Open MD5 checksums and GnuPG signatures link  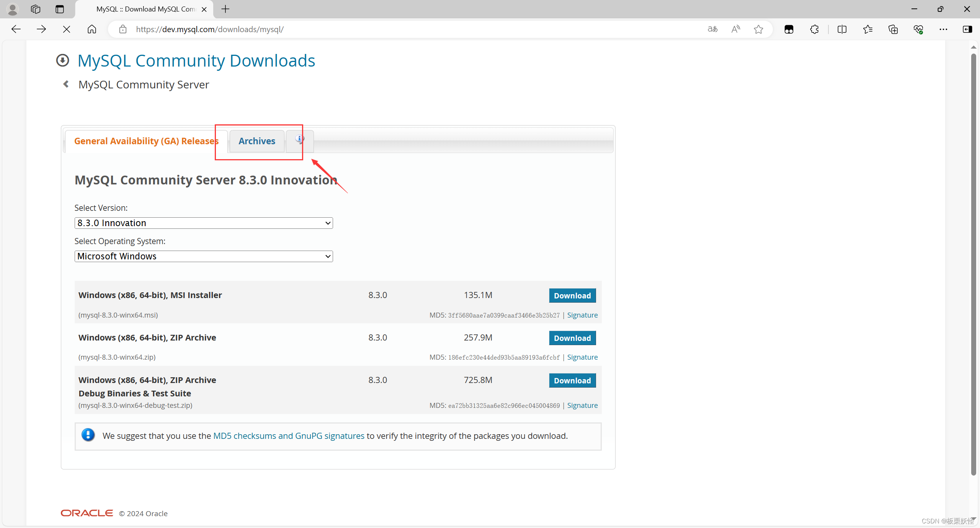[x=289, y=436]
